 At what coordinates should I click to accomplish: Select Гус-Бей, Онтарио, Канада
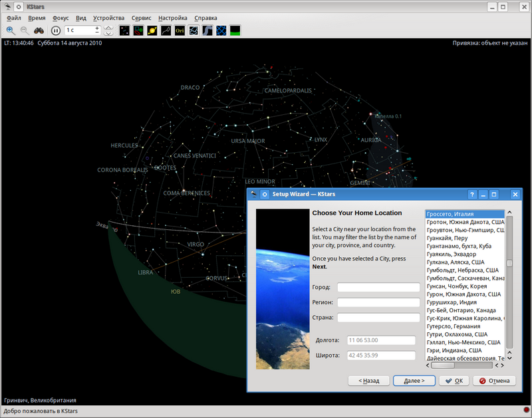pyautogui.click(x=465, y=310)
